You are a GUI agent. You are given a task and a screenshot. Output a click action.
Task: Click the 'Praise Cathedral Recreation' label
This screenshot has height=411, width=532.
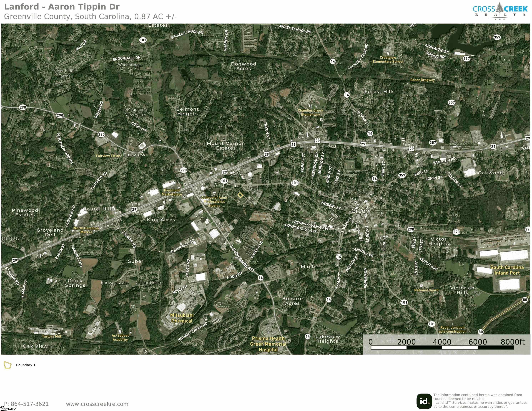[227, 304]
